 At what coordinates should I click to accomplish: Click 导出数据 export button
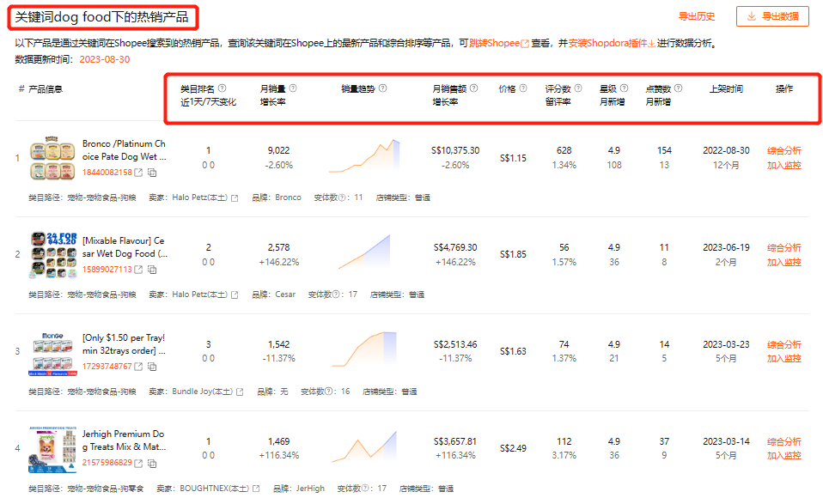tap(772, 16)
